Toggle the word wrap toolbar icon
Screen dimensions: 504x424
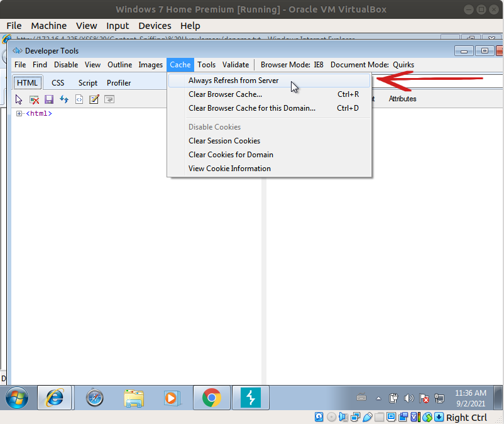click(109, 99)
